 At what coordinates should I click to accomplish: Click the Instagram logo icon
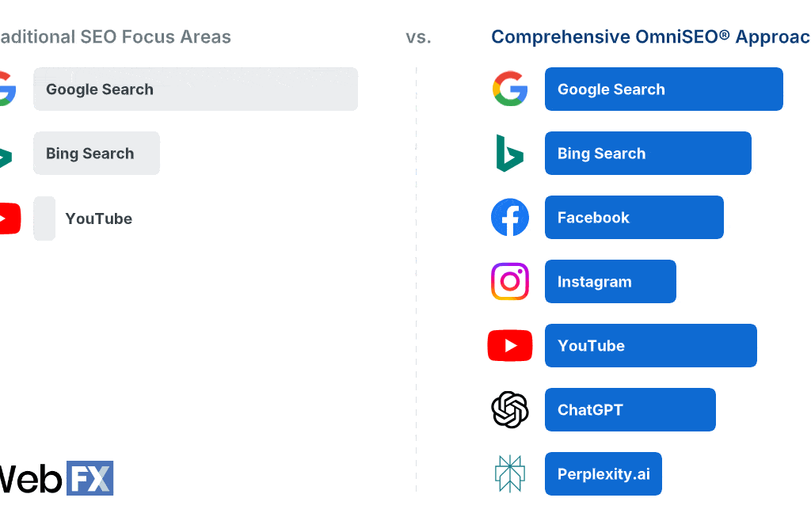[510, 281]
